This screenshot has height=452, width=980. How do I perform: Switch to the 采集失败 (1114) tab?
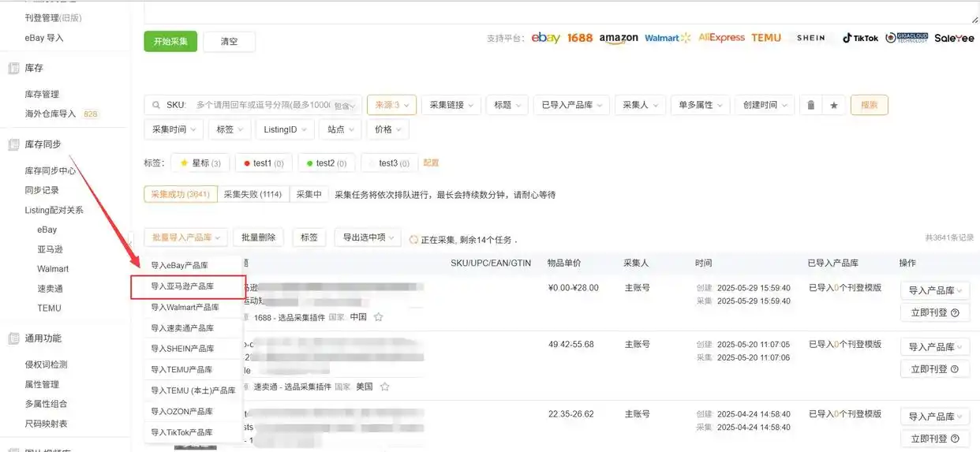coord(252,194)
